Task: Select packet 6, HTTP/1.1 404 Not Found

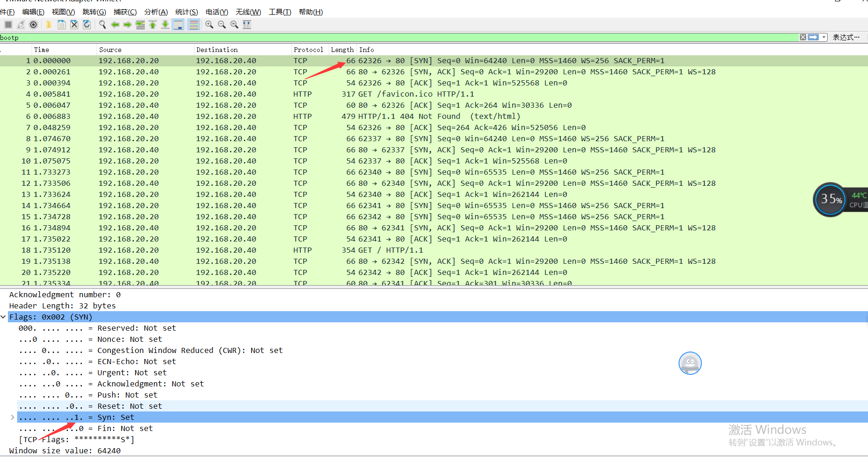Action: pos(434,116)
